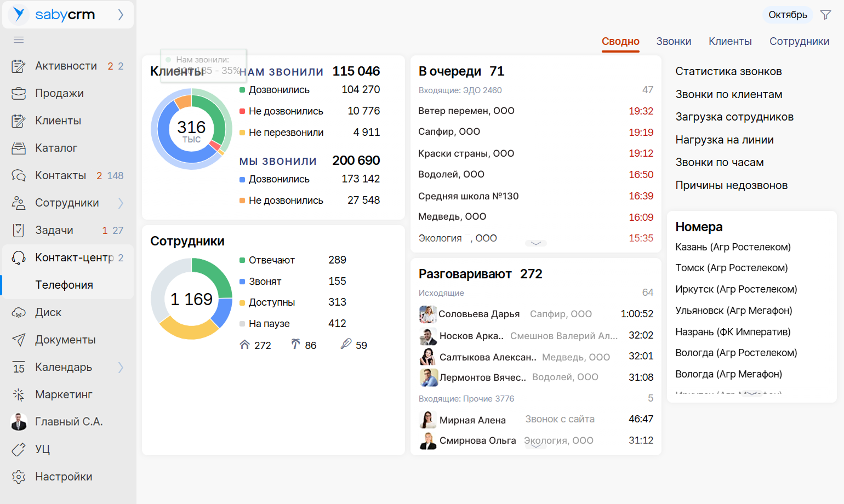Click the Документы paper plane icon

tap(19, 340)
